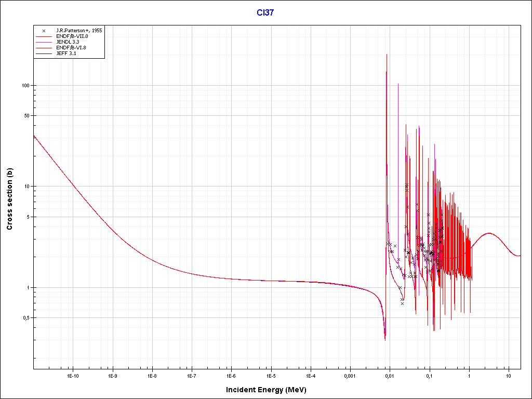Click the magenta line sample for JENDL 3.3
This screenshot has width=532, height=399.
click(44, 42)
